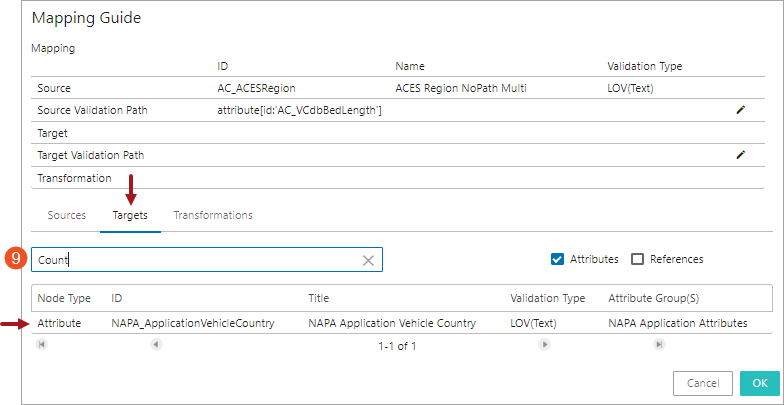This screenshot has height=405, width=784.
Task: Click the Title column header
Action: [x=319, y=298]
